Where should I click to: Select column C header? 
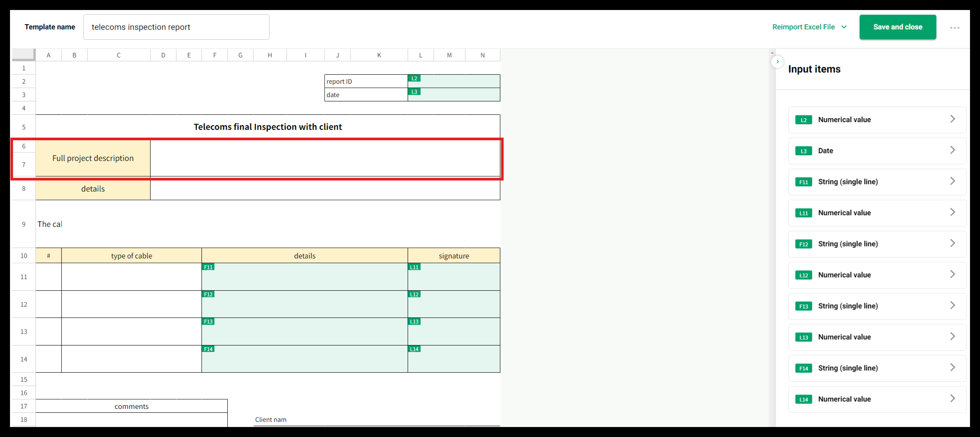119,55
